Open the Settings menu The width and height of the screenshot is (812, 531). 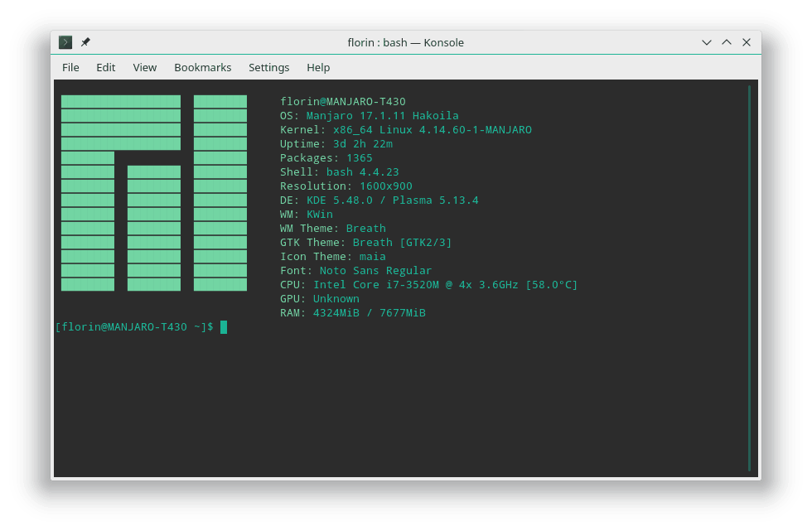click(267, 67)
